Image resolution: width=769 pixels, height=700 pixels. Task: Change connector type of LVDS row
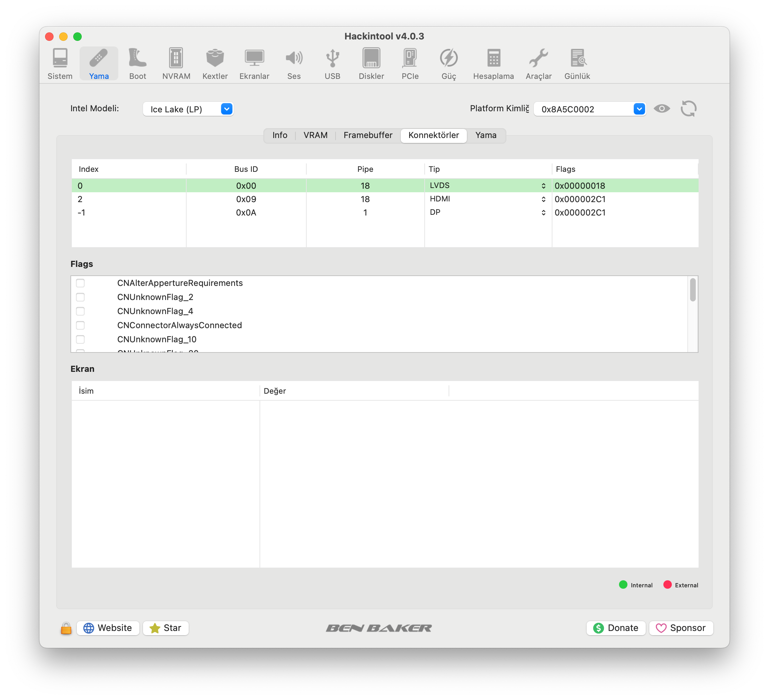488,186
